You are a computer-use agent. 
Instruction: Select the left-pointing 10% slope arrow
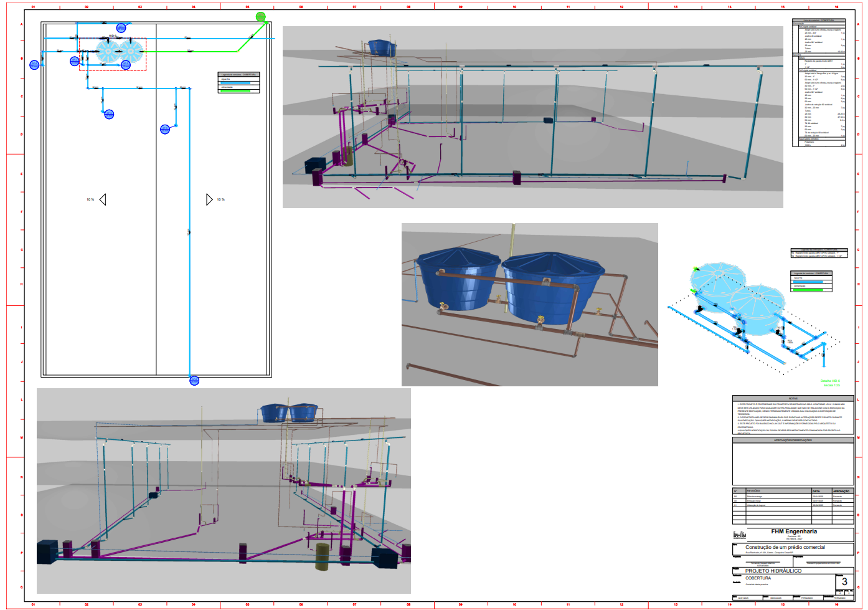point(103,199)
